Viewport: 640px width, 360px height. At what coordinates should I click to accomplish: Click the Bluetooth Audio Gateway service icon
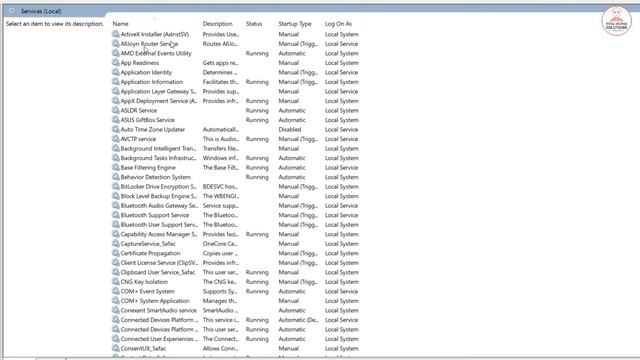point(116,205)
